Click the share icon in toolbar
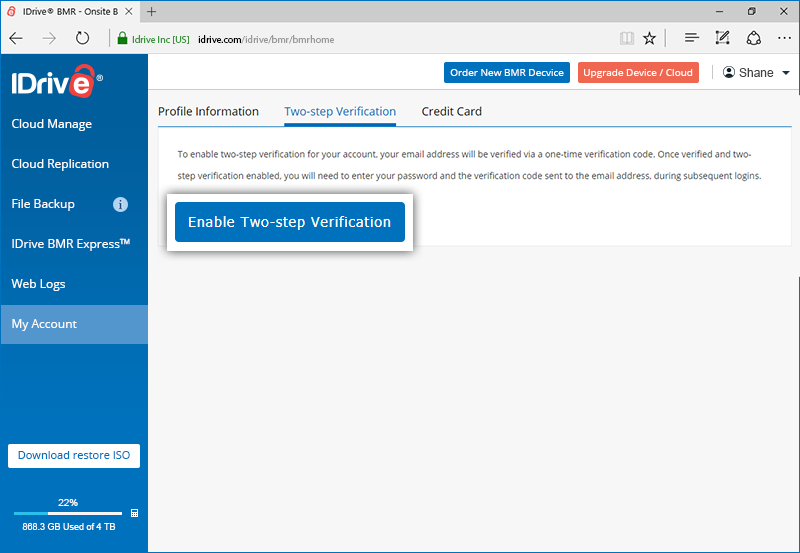 [754, 38]
